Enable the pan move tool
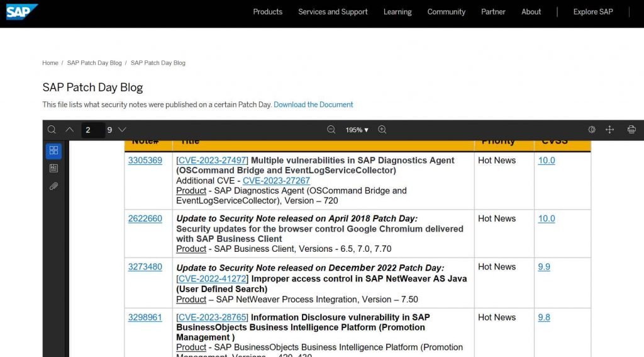This screenshot has height=357, width=644. coord(610,130)
